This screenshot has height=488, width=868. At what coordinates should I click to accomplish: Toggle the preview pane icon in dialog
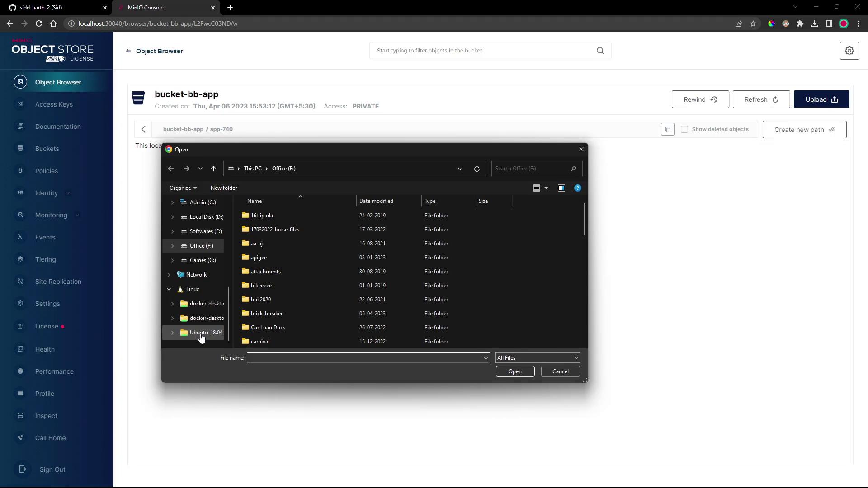(x=561, y=188)
